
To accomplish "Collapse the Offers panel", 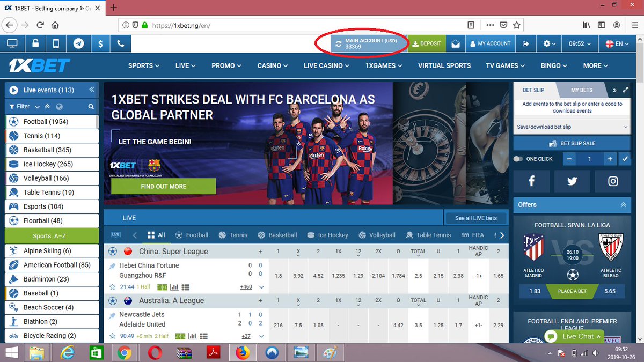I will click(x=623, y=205).
